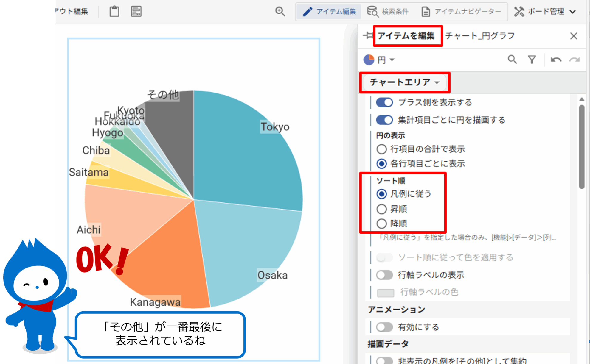Click the 行軸ラベルの色 color swatch
Viewport: 590px width, 364px height.
386,293
